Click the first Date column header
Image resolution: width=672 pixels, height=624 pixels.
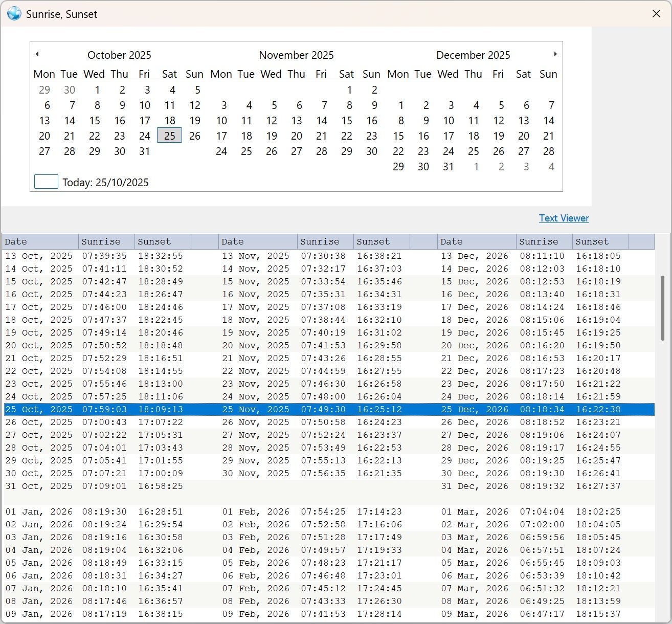pyautogui.click(x=40, y=241)
